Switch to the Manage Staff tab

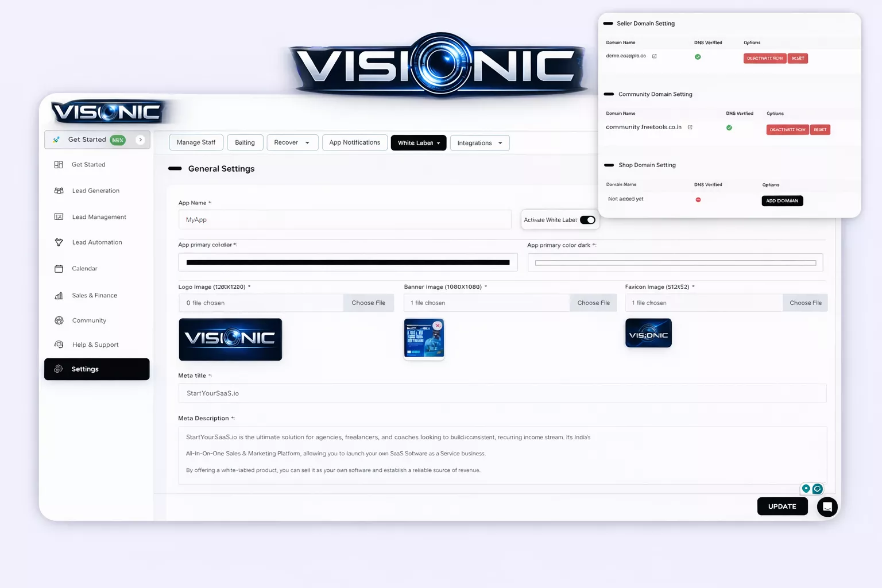[x=196, y=142]
